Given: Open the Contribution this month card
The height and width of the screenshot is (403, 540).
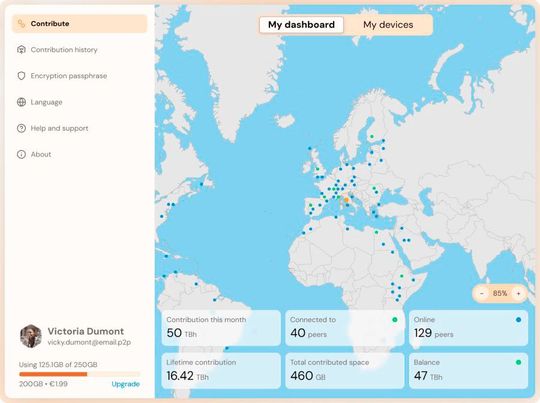Looking at the screenshot, I should pos(221,328).
